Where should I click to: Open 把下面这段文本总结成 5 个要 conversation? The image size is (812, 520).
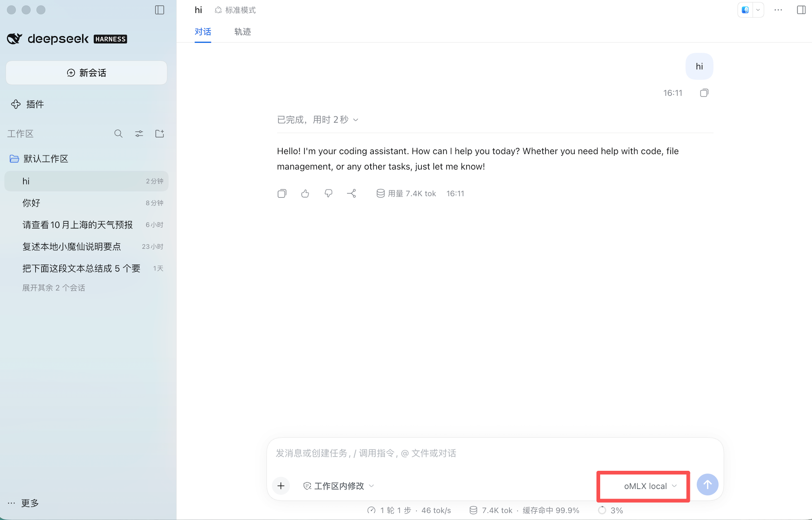tap(86, 268)
